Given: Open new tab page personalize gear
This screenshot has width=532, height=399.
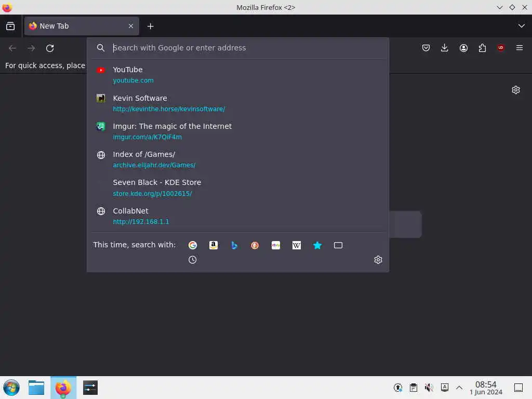Looking at the screenshot, I should pyautogui.click(x=516, y=90).
